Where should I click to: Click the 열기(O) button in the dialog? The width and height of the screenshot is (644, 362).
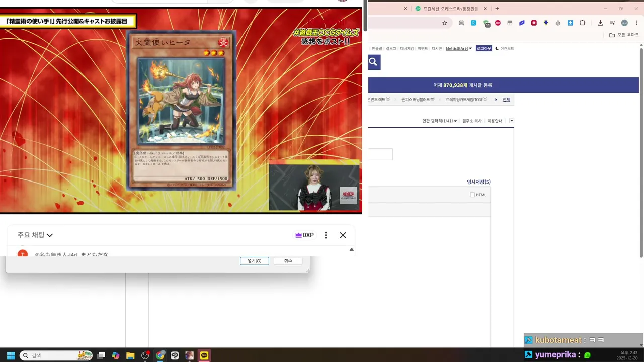point(255,261)
